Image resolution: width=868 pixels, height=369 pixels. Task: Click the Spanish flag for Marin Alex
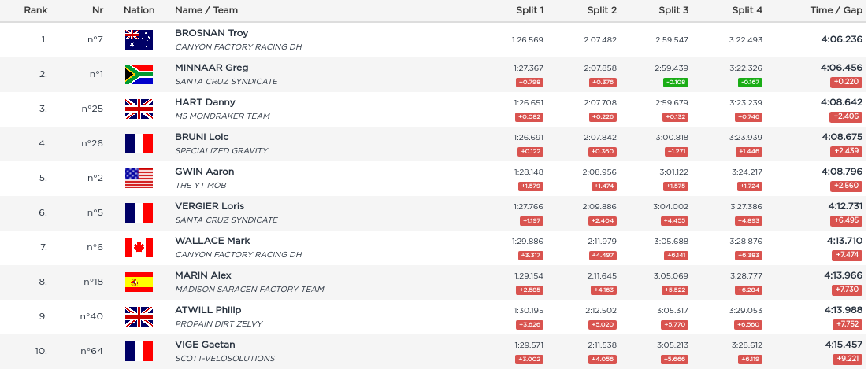point(139,282)
